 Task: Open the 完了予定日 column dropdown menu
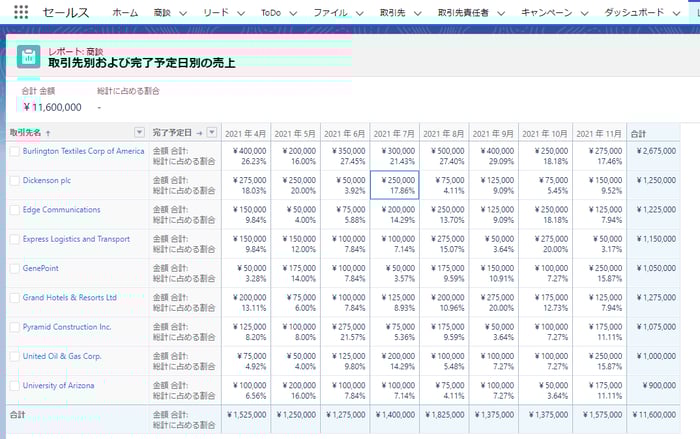(x=212, y=132)
